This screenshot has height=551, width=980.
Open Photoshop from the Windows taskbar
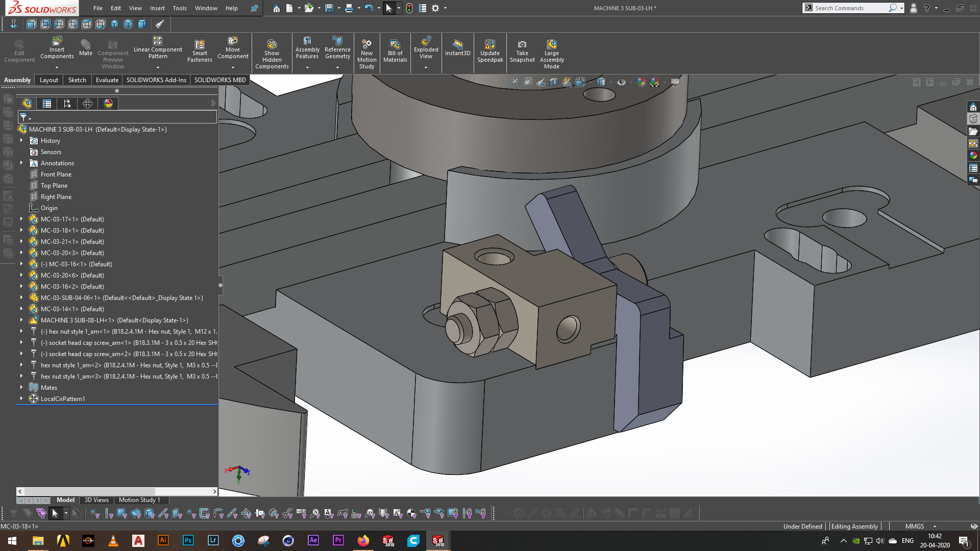pos(188,540)
